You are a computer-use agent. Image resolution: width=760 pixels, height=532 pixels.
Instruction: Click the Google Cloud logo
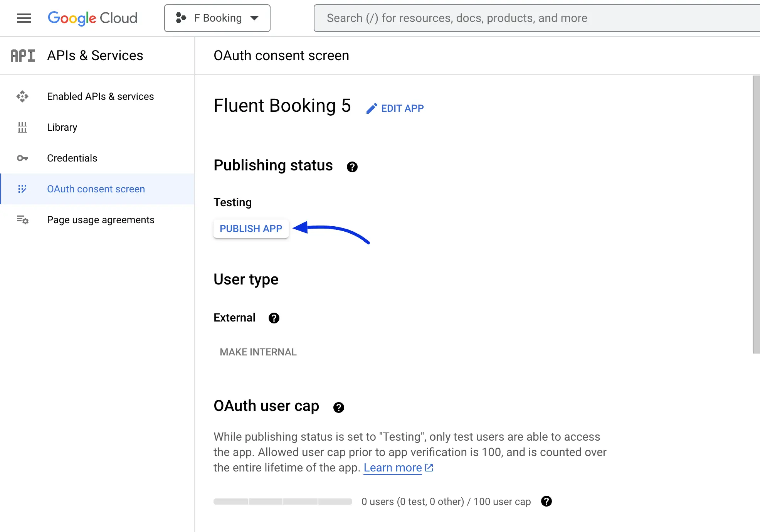(x=92, y=18)
